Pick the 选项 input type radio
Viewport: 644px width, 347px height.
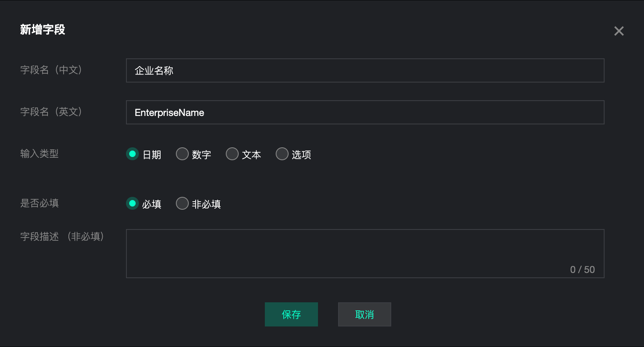tap(282, 154)
